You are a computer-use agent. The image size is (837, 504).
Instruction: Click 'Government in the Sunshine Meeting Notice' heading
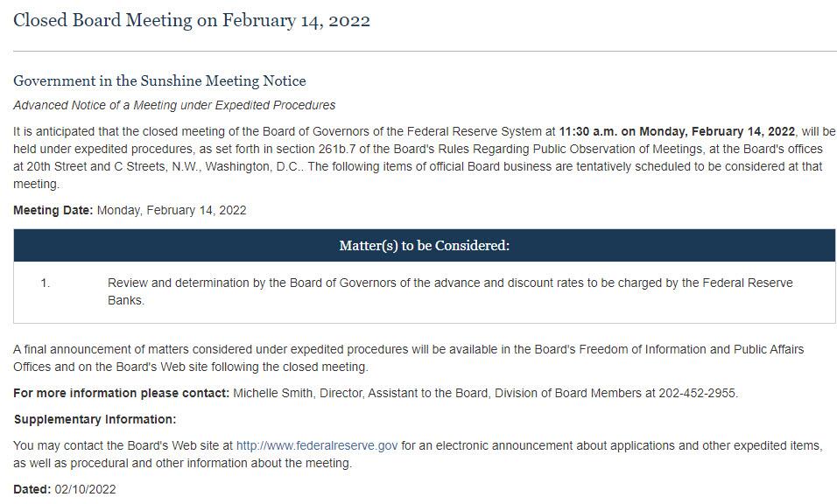(159, 80)
